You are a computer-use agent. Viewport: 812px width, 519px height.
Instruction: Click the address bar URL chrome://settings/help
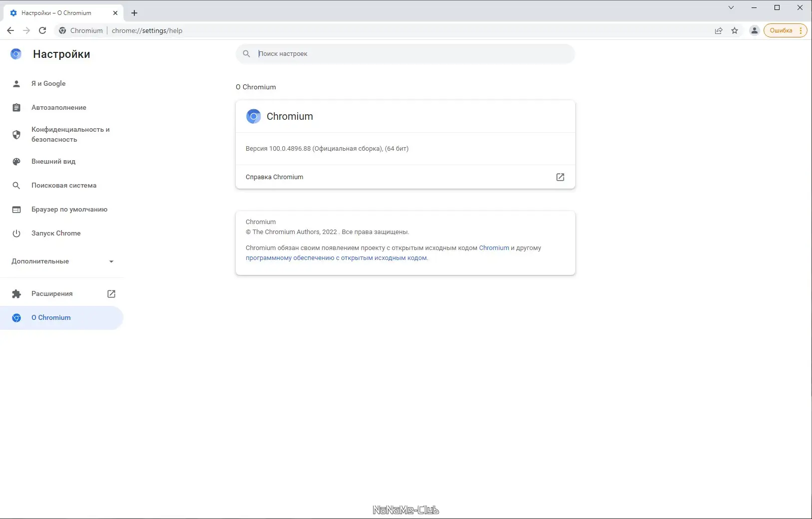147,30
